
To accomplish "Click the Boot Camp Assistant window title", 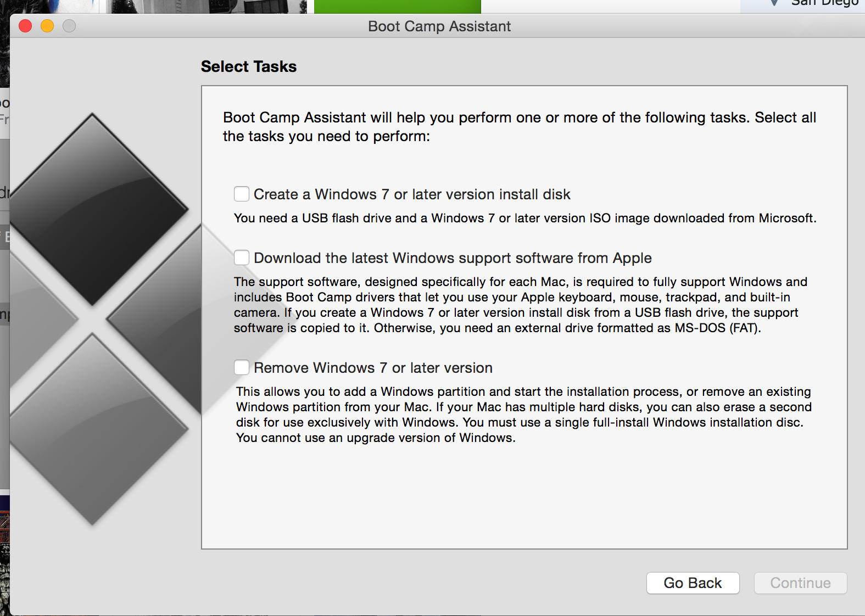I will [x=439, y=26].
